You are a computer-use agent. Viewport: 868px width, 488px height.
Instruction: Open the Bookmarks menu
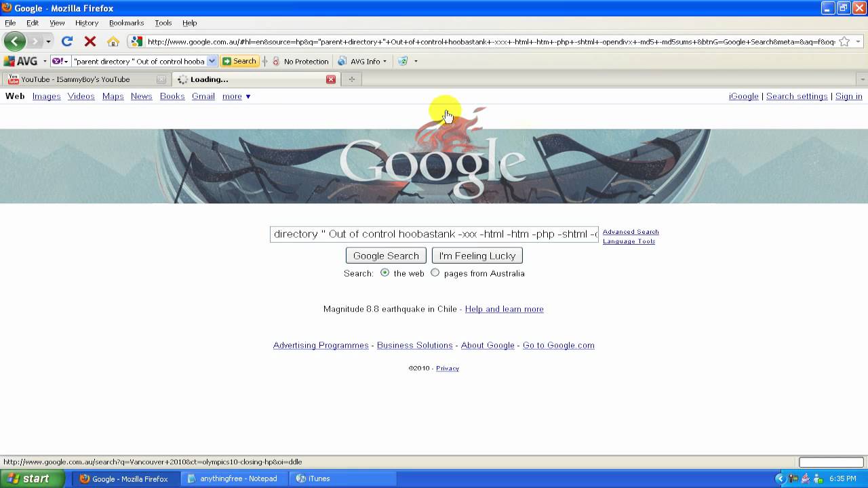click(127, 22)
